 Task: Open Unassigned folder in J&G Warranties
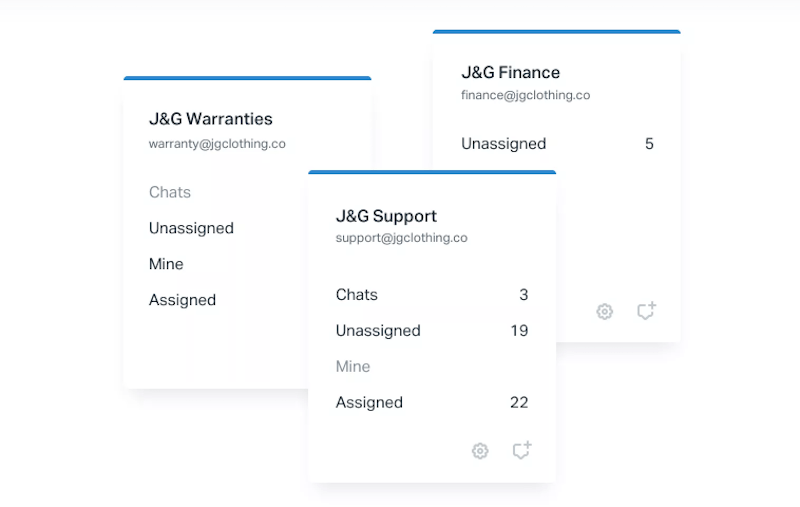point(191,228)
